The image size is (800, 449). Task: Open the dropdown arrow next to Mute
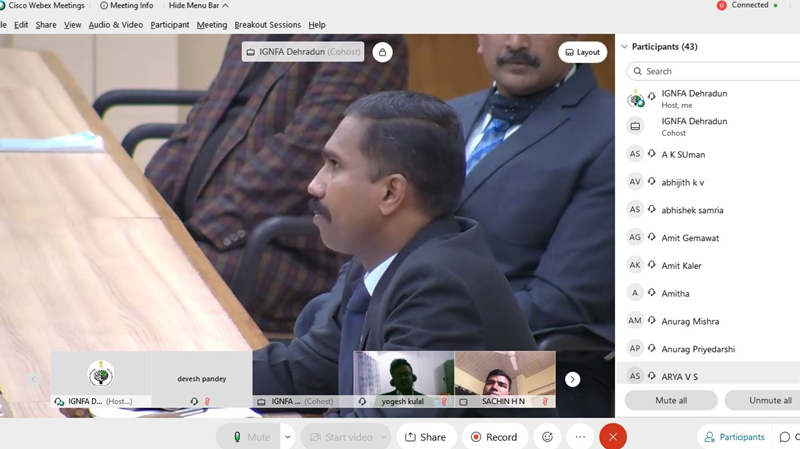coord(288,437)
